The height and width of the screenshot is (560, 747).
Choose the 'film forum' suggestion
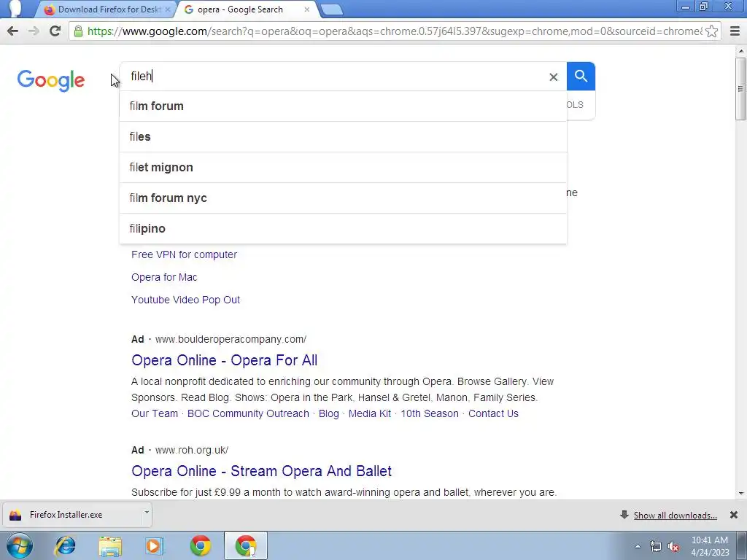click(343, 106)
